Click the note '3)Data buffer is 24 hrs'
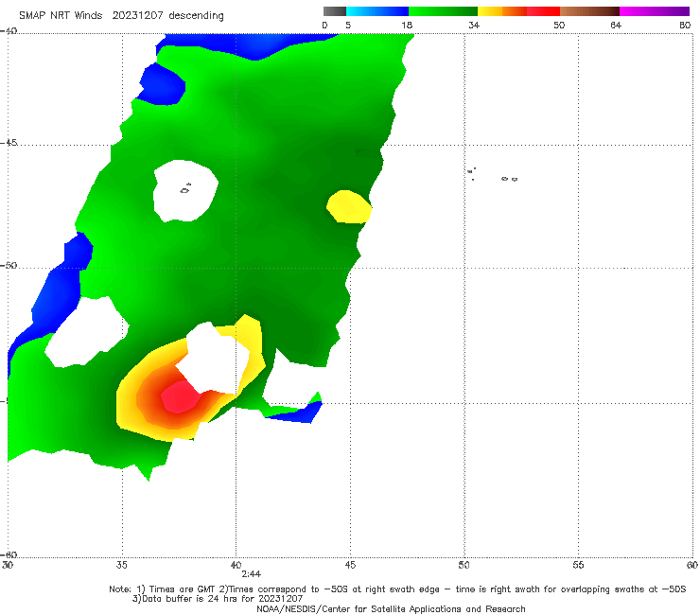700x615 pixels. coord(218,599)
